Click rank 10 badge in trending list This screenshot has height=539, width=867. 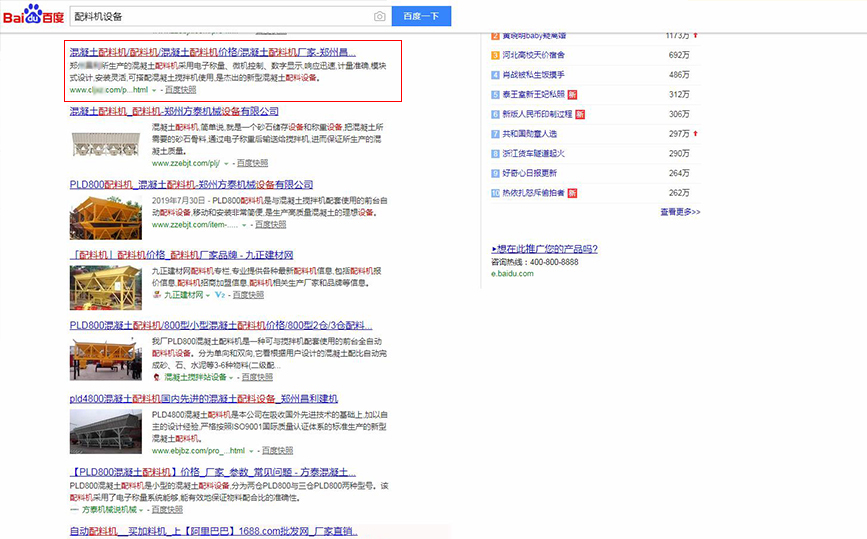tap(495, 193)
